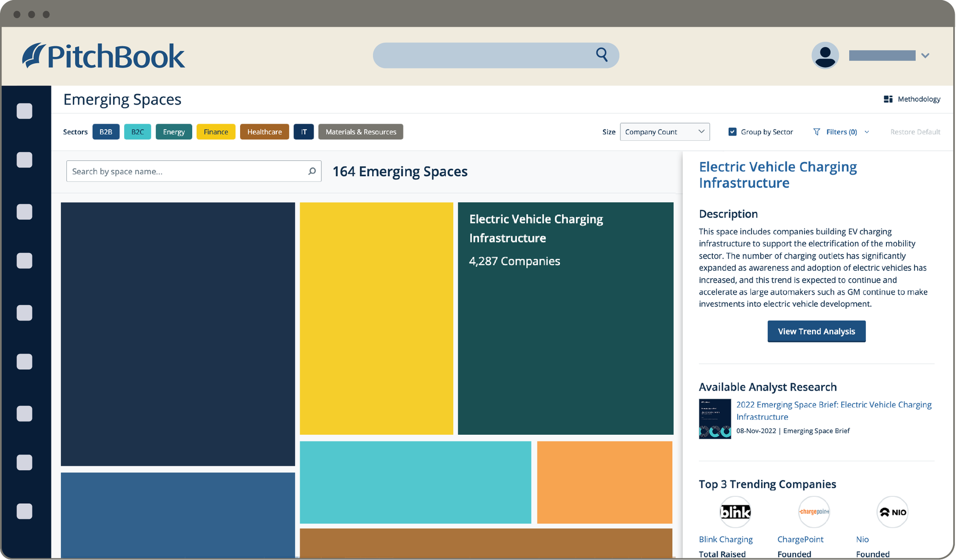The height and width of the screenshot is (560, 956).
Task: Click the View Trend Analysis button
Action: pos(816,331)
